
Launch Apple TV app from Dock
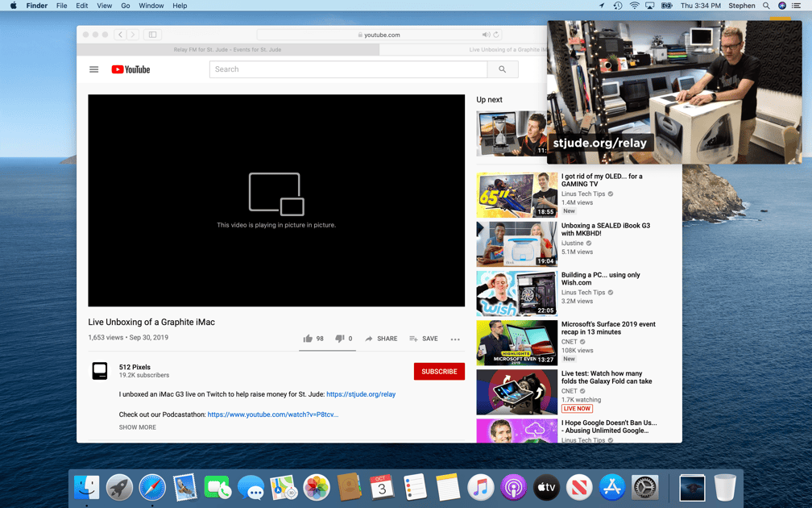point(546,488)
